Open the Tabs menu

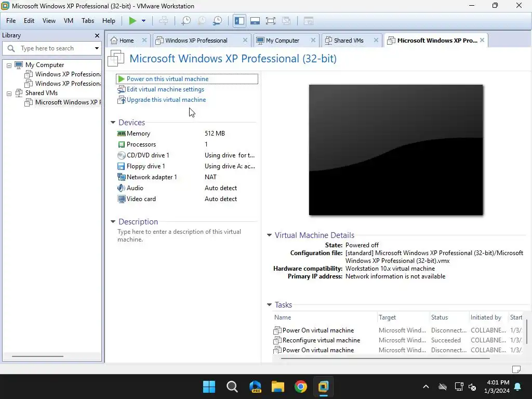pyautogui.click(x=87, y=21)
